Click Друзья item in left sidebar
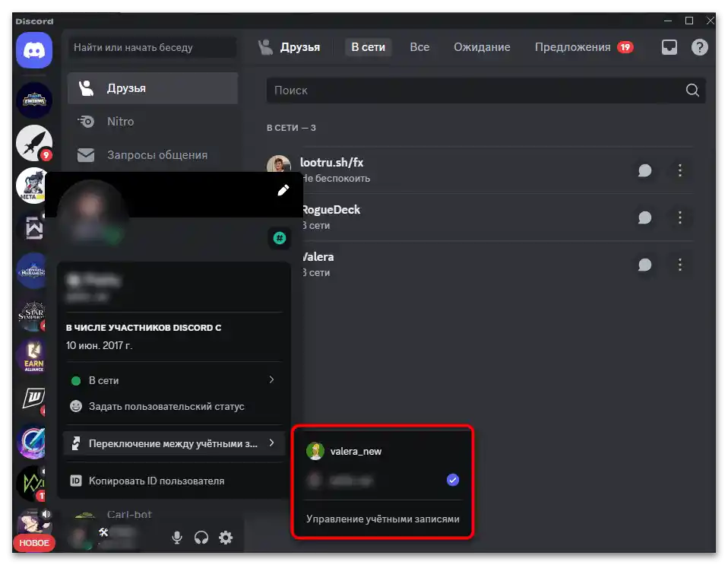Screen dimensions: 728x565 click(153, 88)
